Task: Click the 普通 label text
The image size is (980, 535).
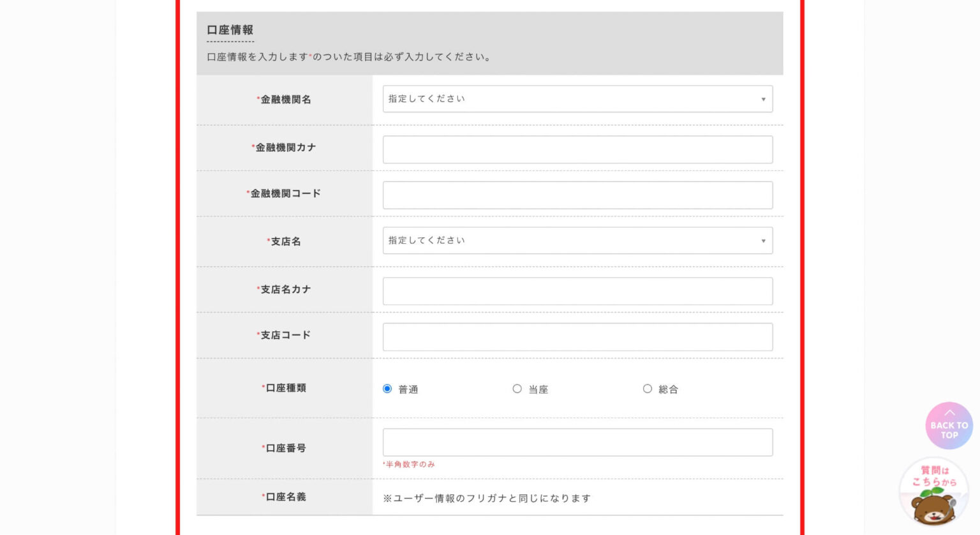Action: [x=408, y=389]
